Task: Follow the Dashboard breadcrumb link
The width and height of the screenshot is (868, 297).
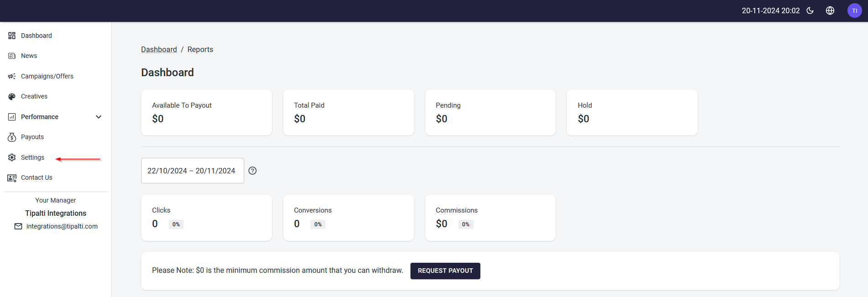Action: [159, 49]
